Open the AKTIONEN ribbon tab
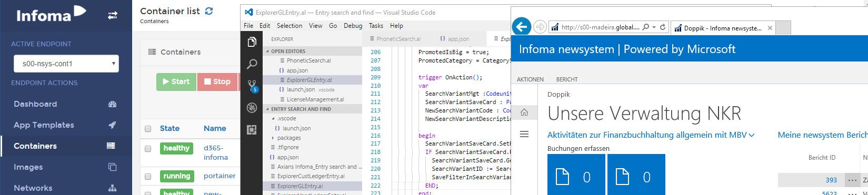This screenshot has width=868, height=195. pos(530,79)
